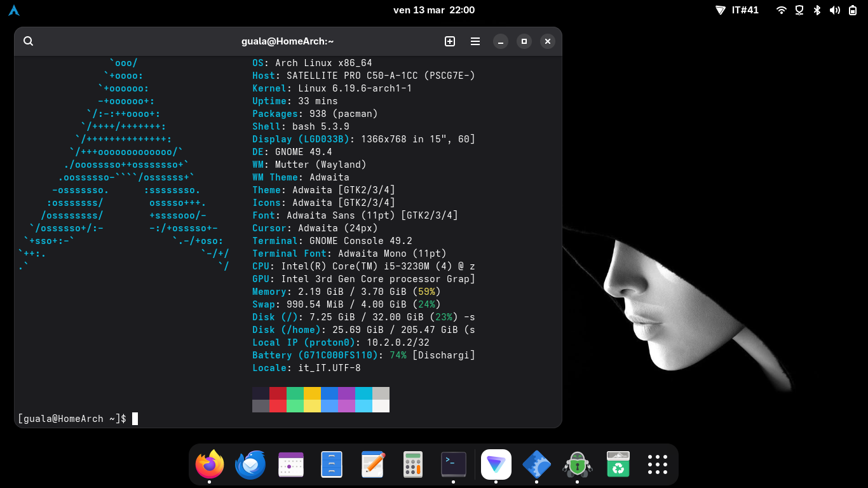
Task: Click the Local IP value 10.2.0.2/32
Action: tap(398, 342)
